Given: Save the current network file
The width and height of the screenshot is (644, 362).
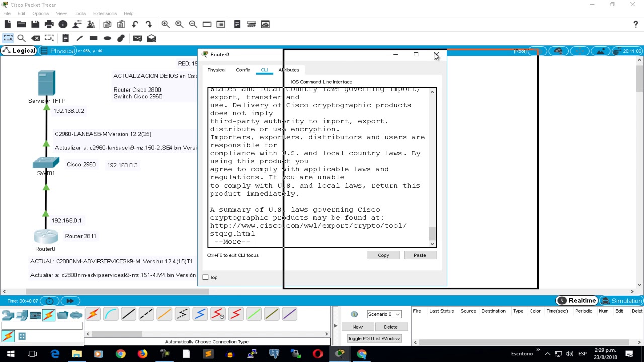Looking at the screenshot, I should tap(35, 24).
